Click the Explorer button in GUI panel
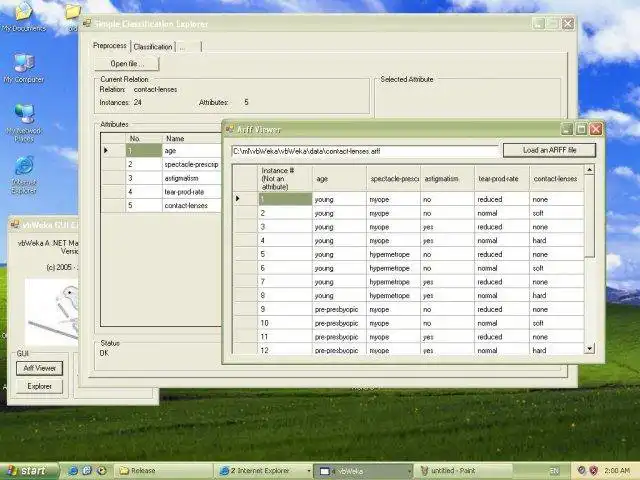This screenshot has height=480, width=640. coord(40,386)
